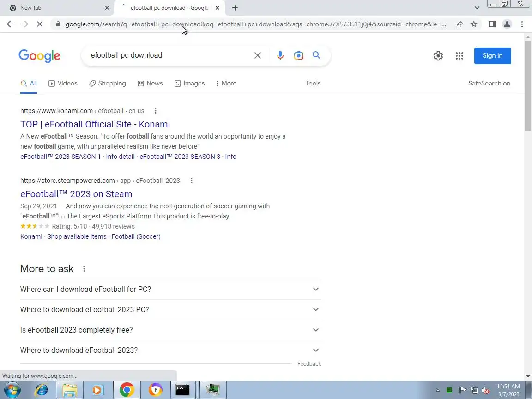
Task: Open Football (Soccer) link
Action: click(136, 236)
